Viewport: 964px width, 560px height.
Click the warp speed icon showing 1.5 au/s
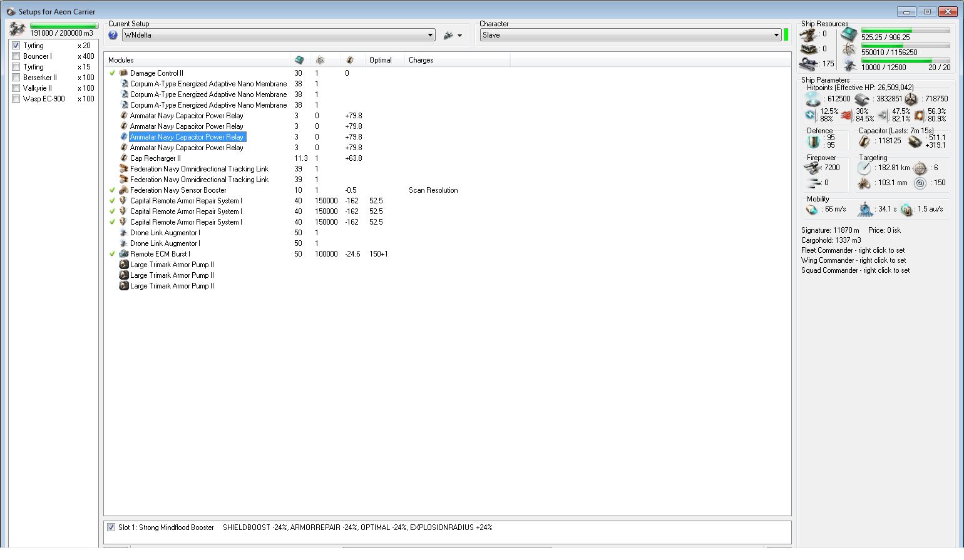pyautogui.click(x=906, y=210)
